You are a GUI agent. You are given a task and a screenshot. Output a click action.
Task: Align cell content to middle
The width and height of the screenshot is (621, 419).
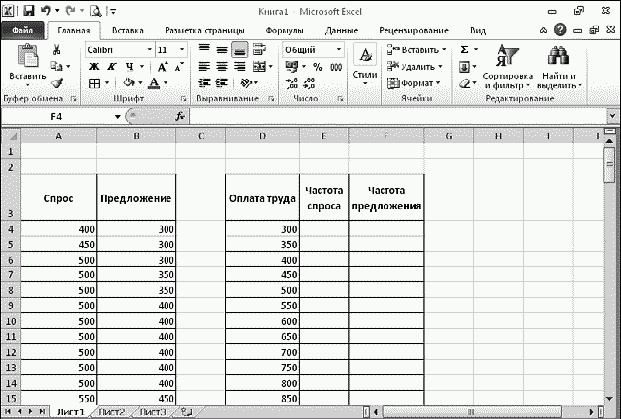tap(222, 50)
